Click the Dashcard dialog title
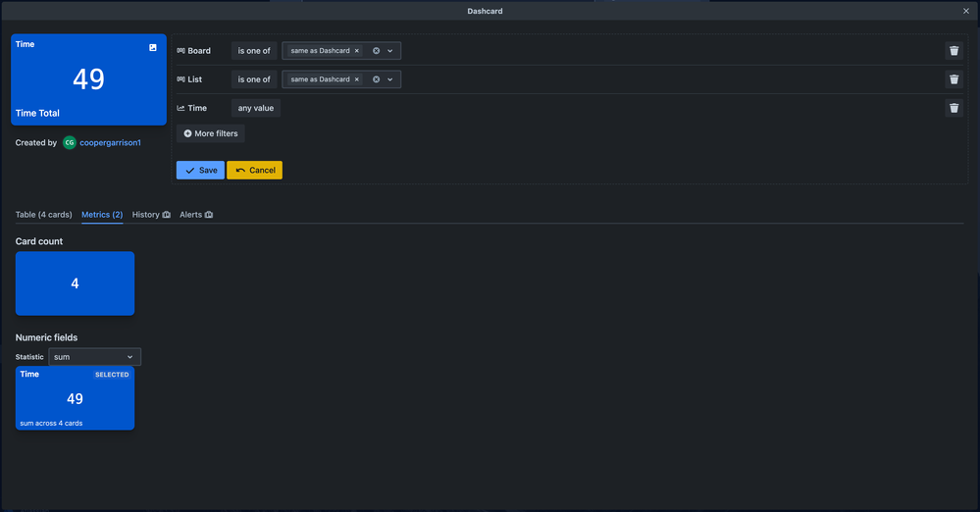Image resolution: width=980 pixels, height=512 pixels. pos(485,11)
